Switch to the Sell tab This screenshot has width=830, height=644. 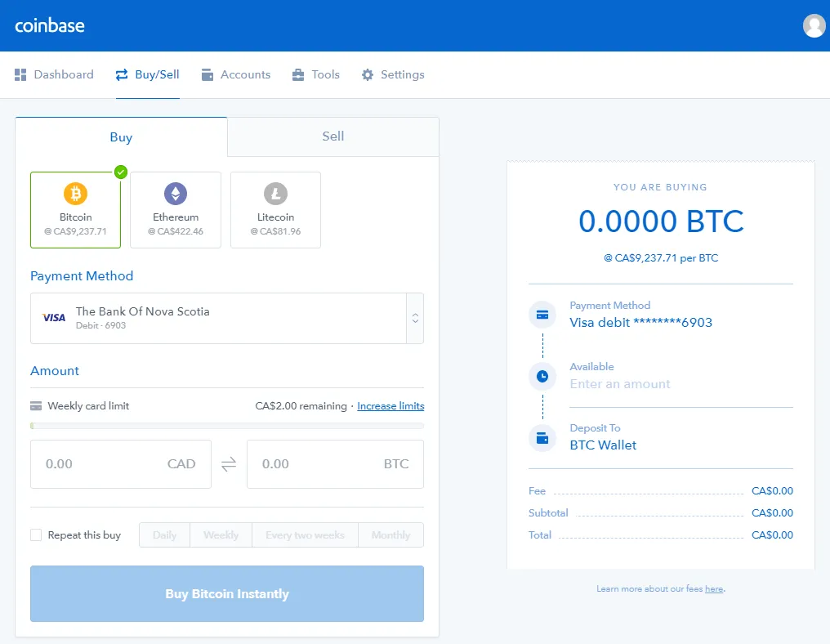pyautogui.click(x=333, y=136)
